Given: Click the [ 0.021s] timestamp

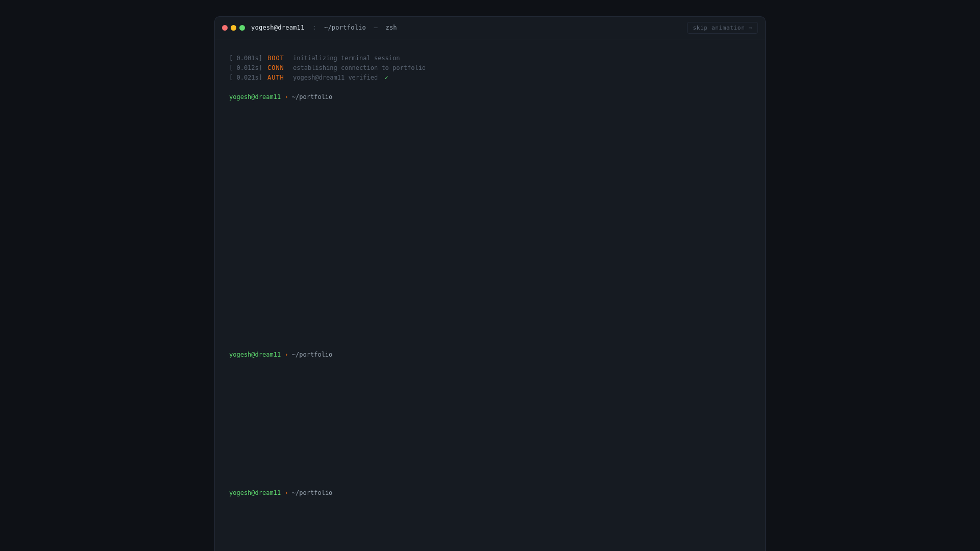Looking at the screenshot, I should pos(246,78).
